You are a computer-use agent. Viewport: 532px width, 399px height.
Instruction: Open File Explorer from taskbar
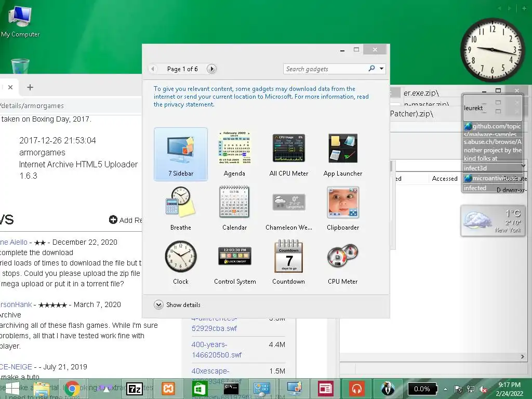point(42,389)
